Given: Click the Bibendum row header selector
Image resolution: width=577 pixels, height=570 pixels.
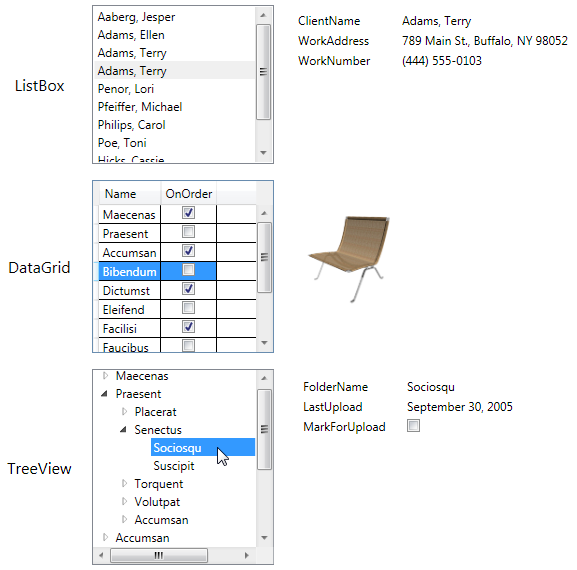Looking at the screenshot, I should coord(96,271).
